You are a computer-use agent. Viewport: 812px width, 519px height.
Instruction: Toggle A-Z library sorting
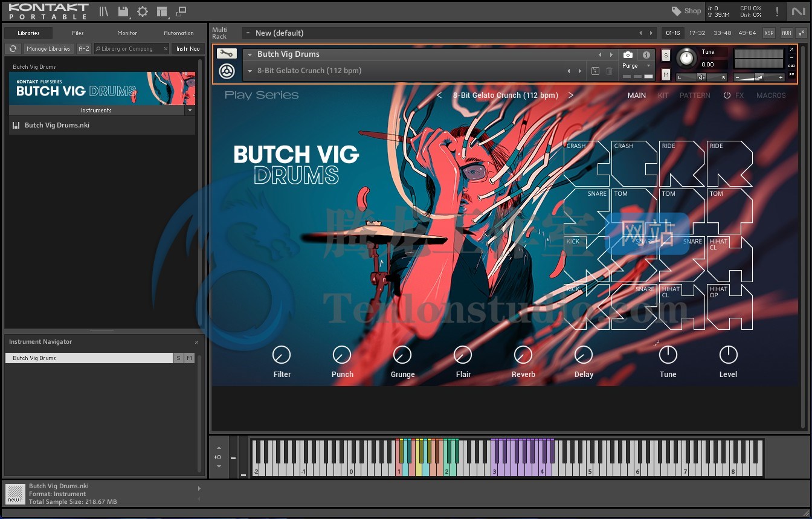point(83,48)
